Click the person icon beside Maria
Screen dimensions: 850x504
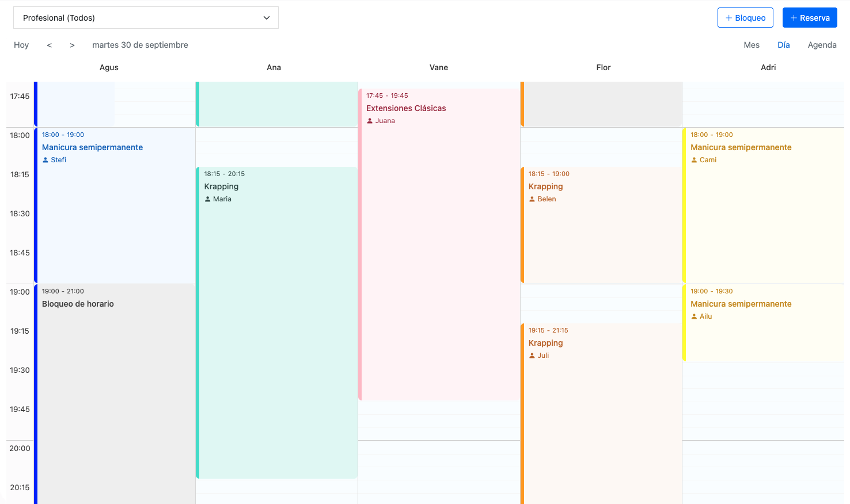(x=208, y=199)
